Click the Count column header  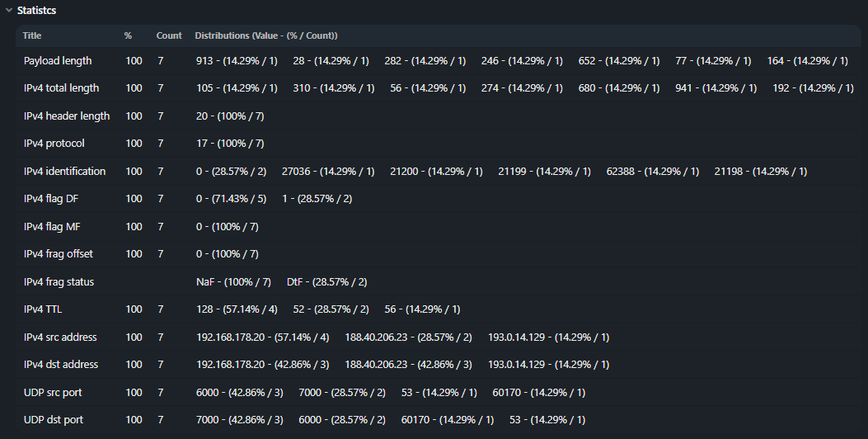pyautogui.click(x=169, y=36)
